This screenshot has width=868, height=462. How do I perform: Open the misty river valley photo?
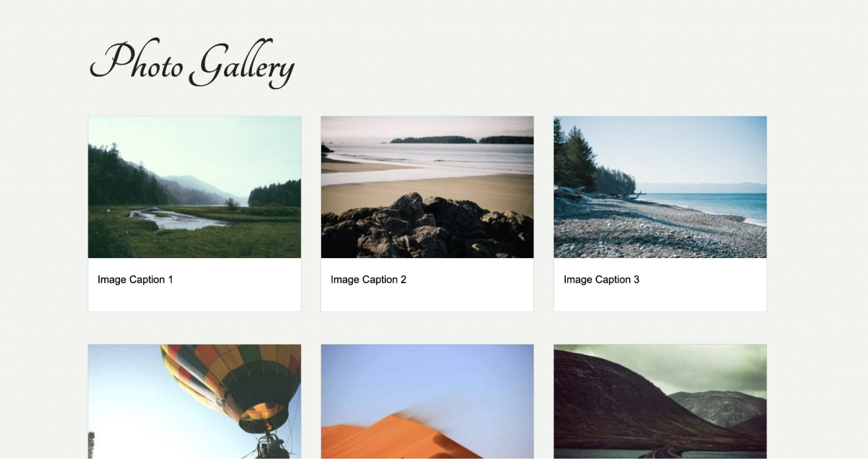pyautogui.click(x=195, y=187)
